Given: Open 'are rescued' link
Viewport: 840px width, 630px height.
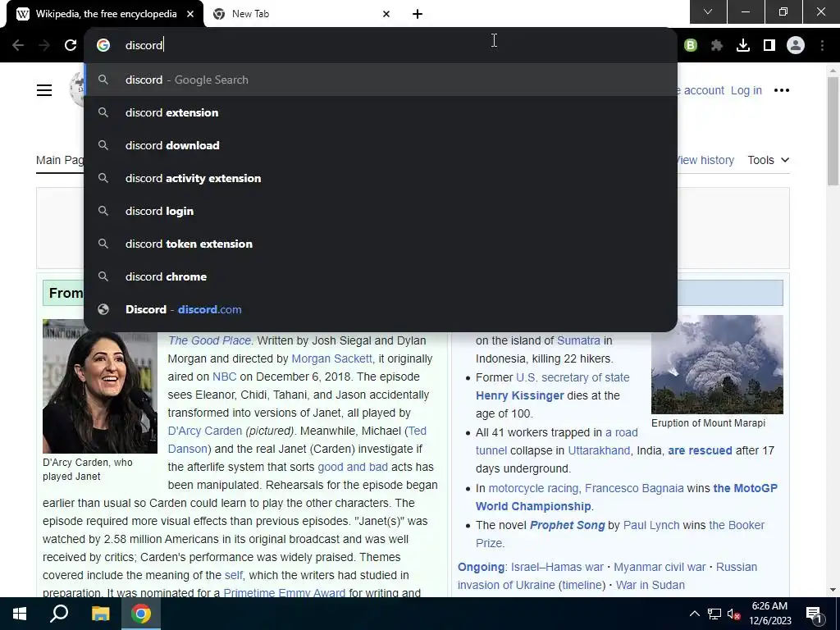Looking at the screenshot, I should (x=700, y=450).
